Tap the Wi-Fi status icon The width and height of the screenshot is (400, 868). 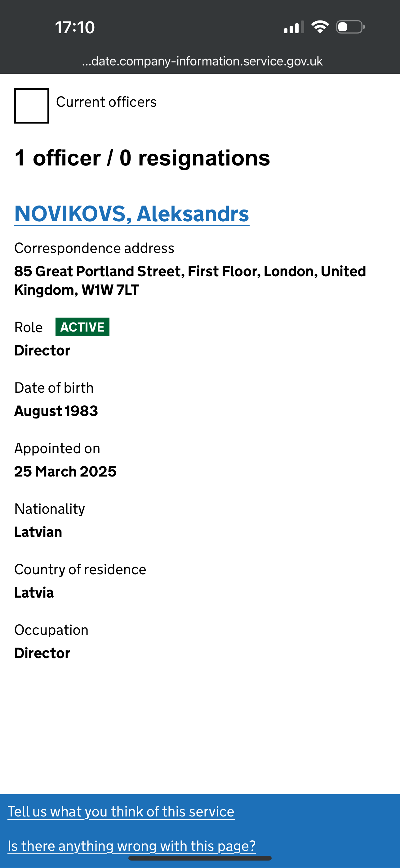pos(320,27)
